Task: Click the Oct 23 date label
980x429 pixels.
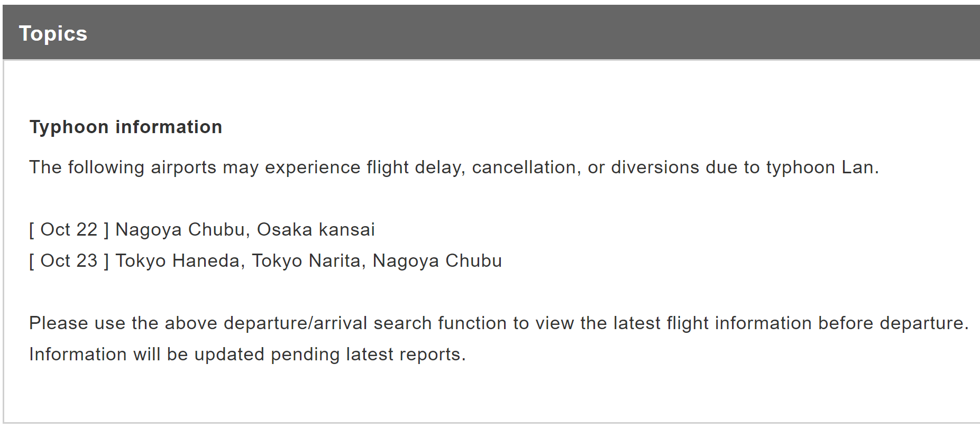Action: click(x=69, y=261)
